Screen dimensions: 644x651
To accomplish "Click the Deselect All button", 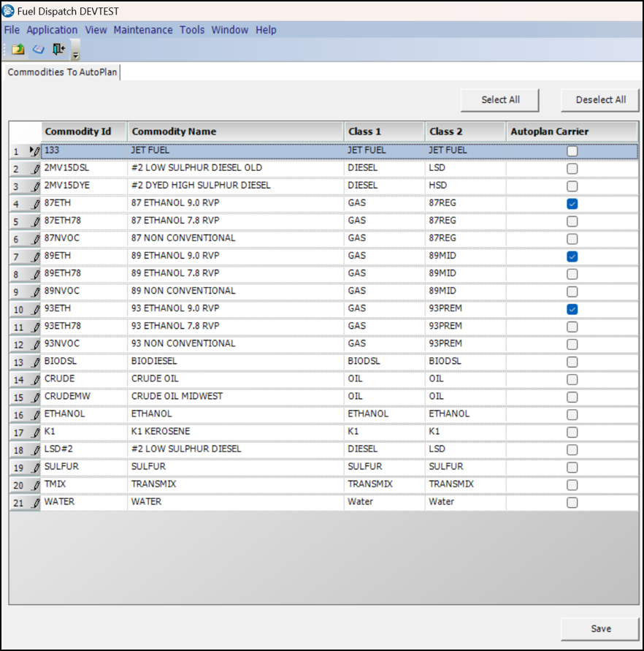I will pos(600,99).
